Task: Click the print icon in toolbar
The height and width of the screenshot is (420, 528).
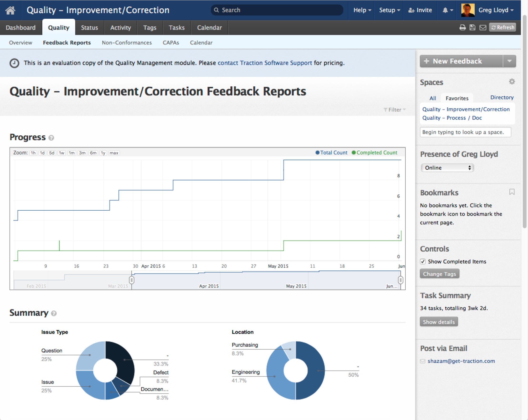Action: (462, 27)
